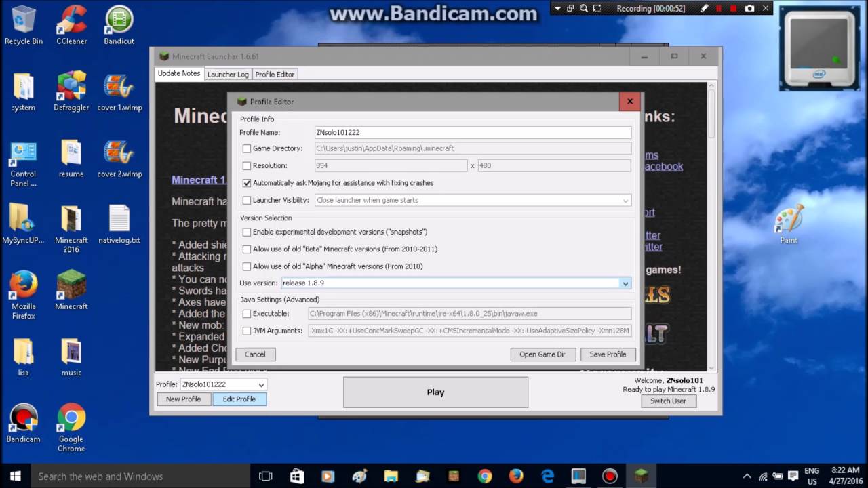
Task: Open the Minecraft 2016 folder icon
Action: (x=71, y=229)
